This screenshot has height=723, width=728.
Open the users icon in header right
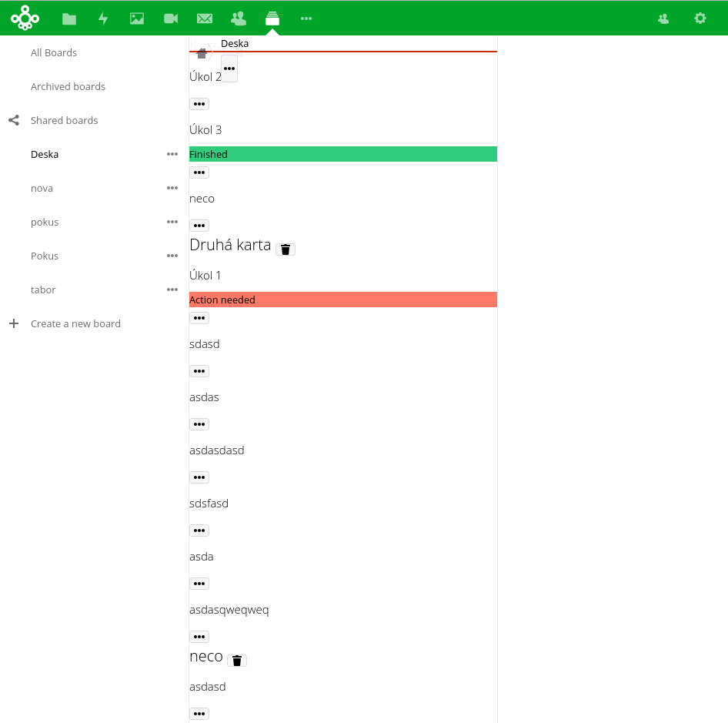click(663, 18)
